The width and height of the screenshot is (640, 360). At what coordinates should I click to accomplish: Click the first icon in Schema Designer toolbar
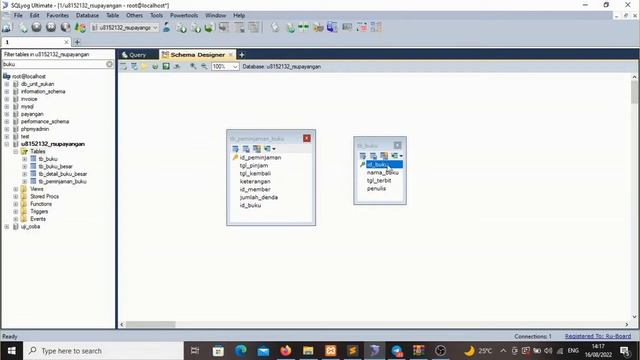(123, 66)
